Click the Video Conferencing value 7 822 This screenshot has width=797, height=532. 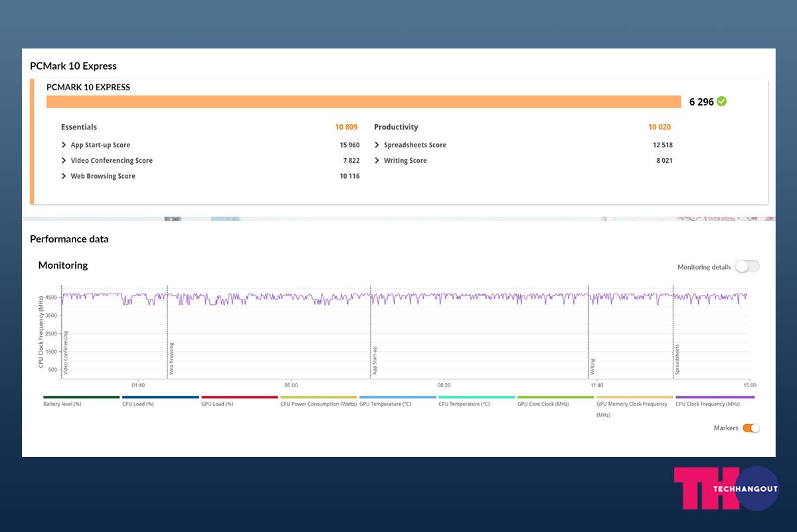pos(351,161)
